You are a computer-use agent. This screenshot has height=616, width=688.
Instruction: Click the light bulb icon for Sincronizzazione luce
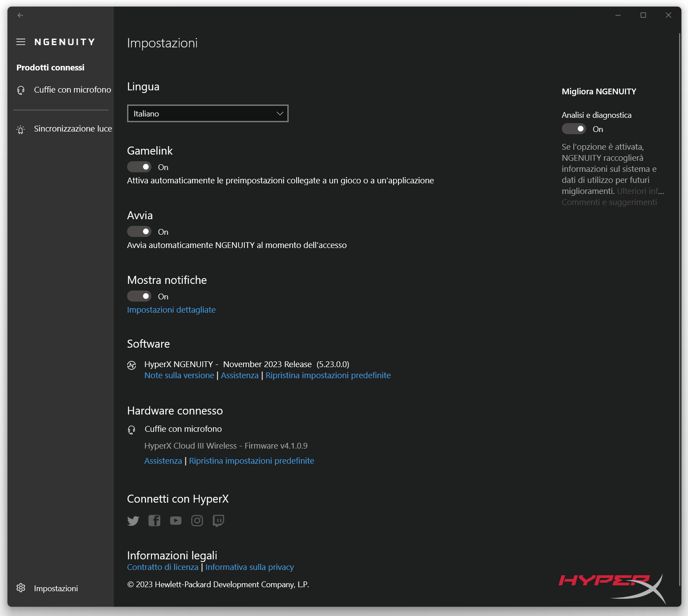point(21,129)
